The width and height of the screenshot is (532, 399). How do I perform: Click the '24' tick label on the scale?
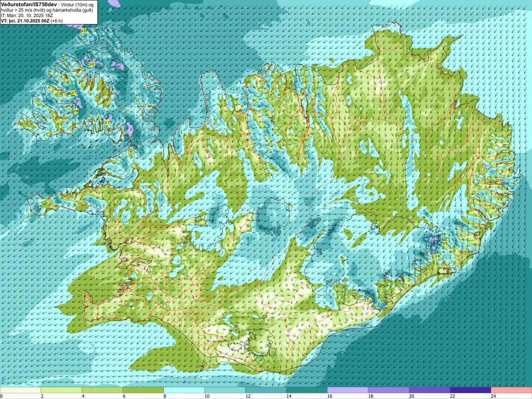click(x=493, y=397)
